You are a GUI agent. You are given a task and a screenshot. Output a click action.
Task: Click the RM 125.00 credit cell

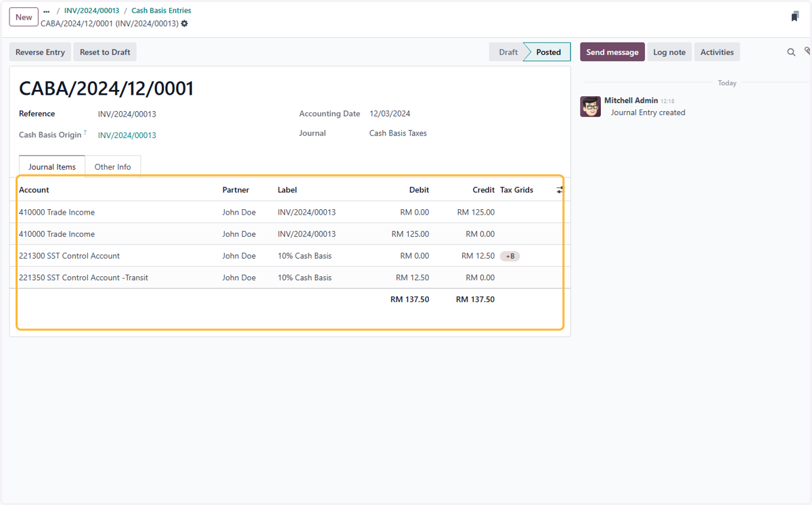coord(476,213)
